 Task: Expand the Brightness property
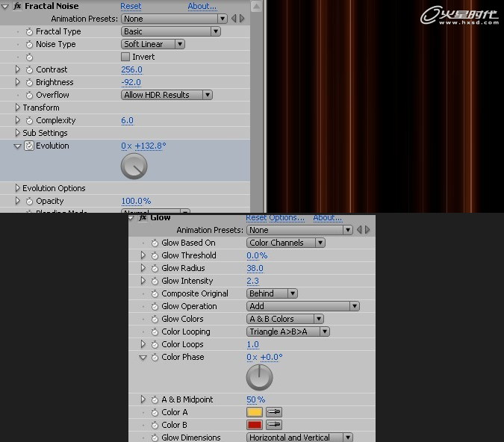(18, 82)
